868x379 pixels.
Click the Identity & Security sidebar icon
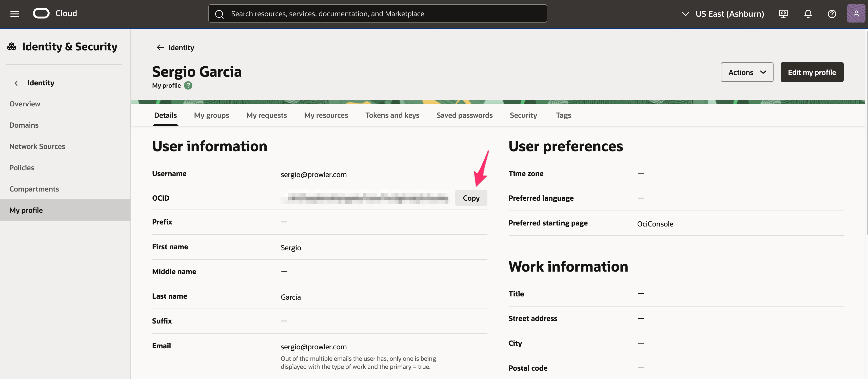[11, 46]
